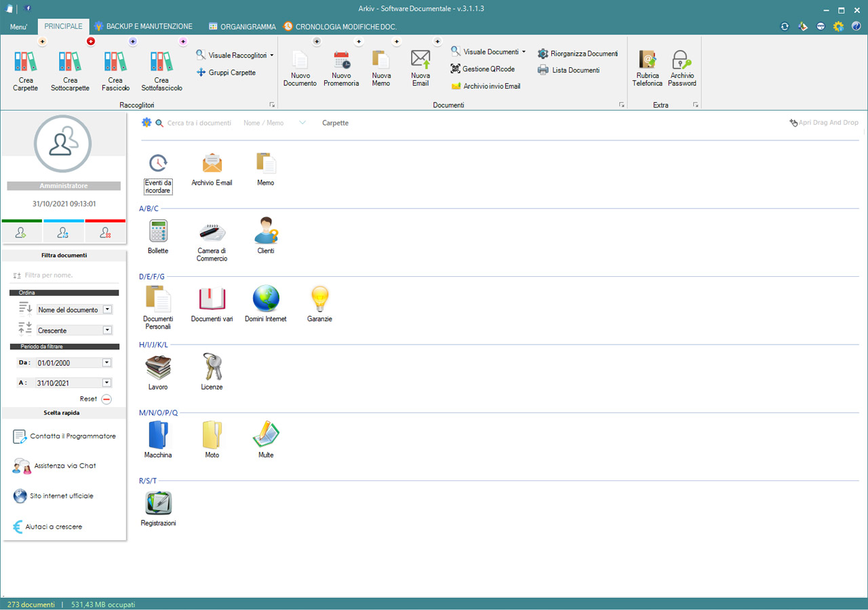Visit Sito internet ufficiale

53,496
